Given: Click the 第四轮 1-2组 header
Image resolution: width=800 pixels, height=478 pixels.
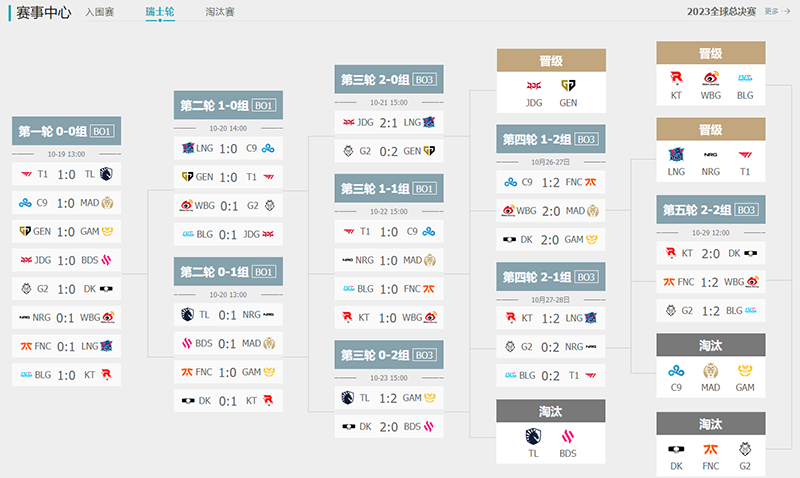Looking at the screenshot, I should point(551,139).
